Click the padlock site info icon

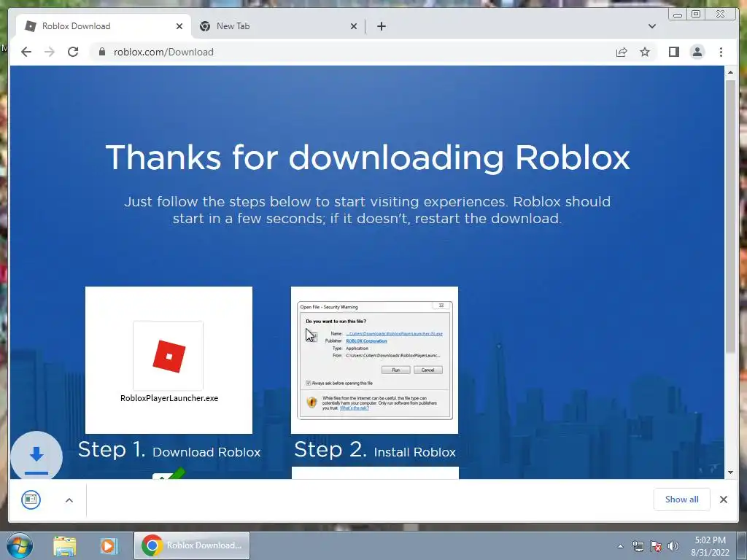pyautogui.click(x=102, y=52)
